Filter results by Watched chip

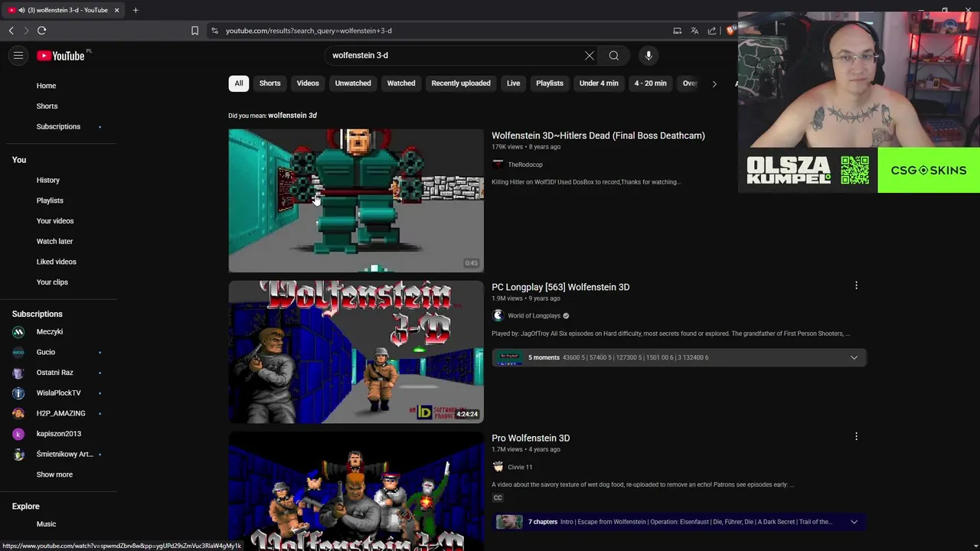click(x=401, y=83)
